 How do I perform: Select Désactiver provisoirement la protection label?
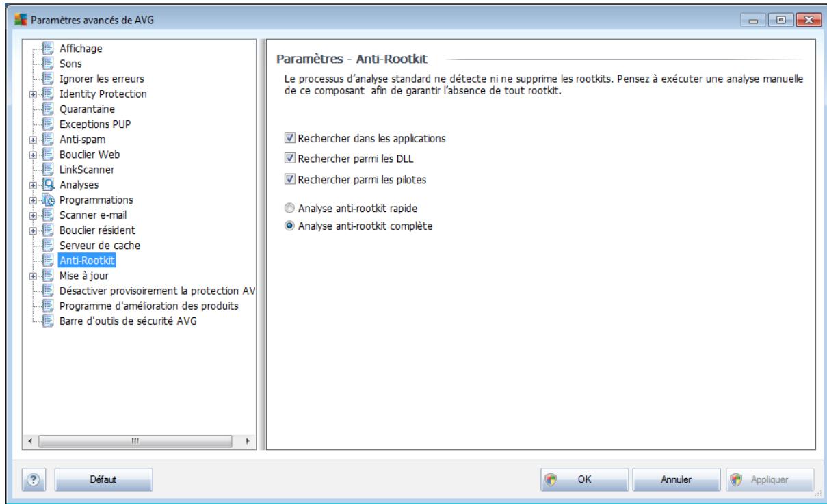[157, 290]
